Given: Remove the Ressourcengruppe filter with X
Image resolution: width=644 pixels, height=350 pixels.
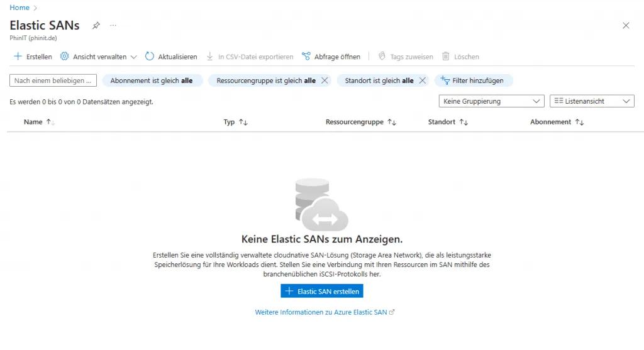Looking at the screenshot, I should (x=325, y=80).
